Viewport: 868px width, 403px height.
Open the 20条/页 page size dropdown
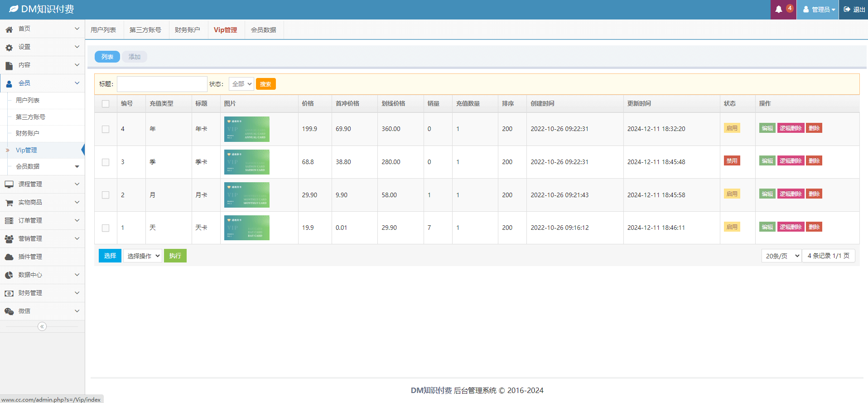pos(781,256)
